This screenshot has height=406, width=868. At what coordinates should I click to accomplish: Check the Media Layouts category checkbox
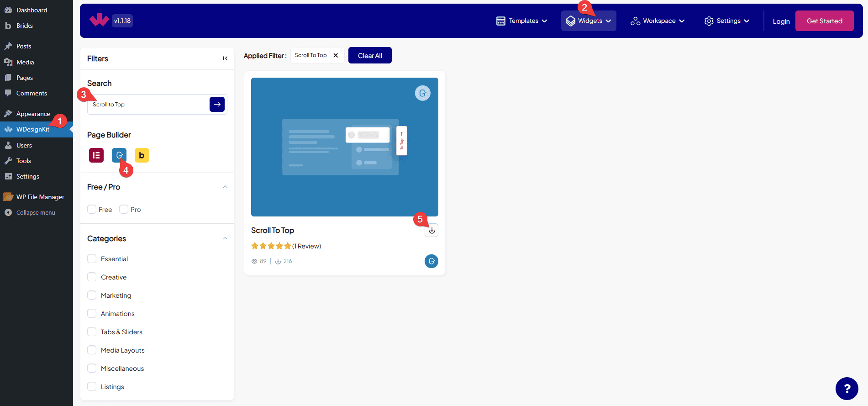point(92,350)
